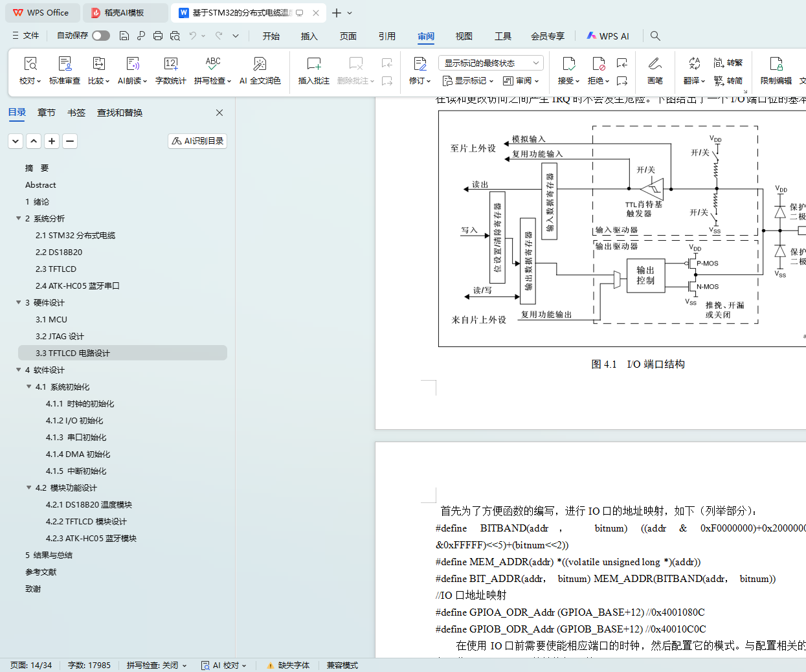
Task: Open 标准审查 standard review tool
Action: (65, 64)
